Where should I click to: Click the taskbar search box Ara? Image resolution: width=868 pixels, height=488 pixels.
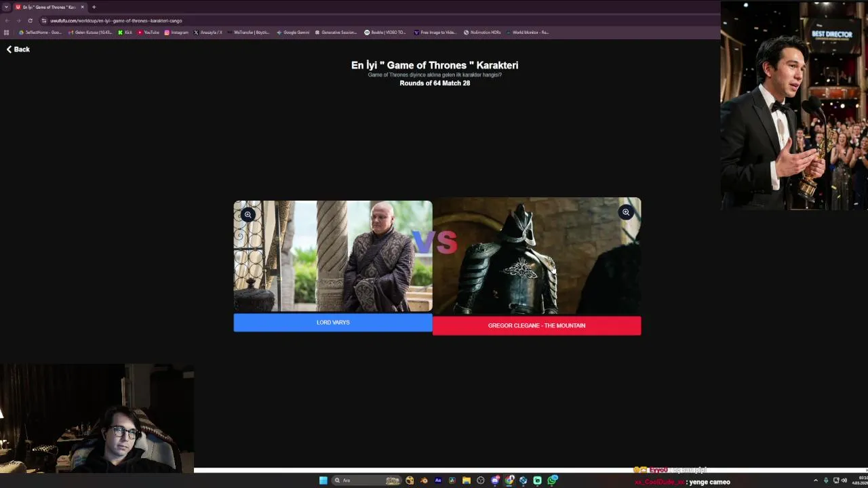tap(367, 481)
